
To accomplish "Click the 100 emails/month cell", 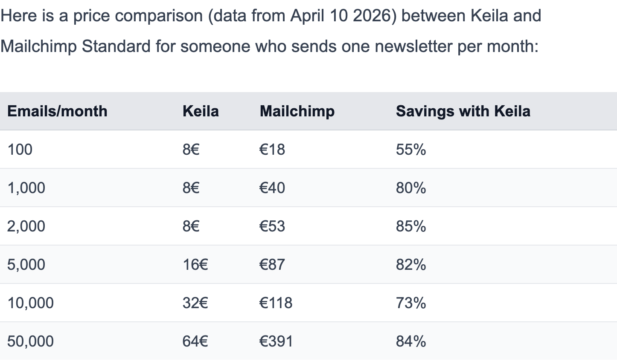I will (20, 150).
